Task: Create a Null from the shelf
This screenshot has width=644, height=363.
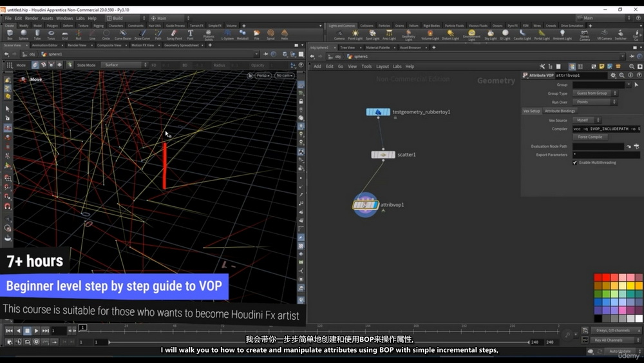Action: (79, 35)
